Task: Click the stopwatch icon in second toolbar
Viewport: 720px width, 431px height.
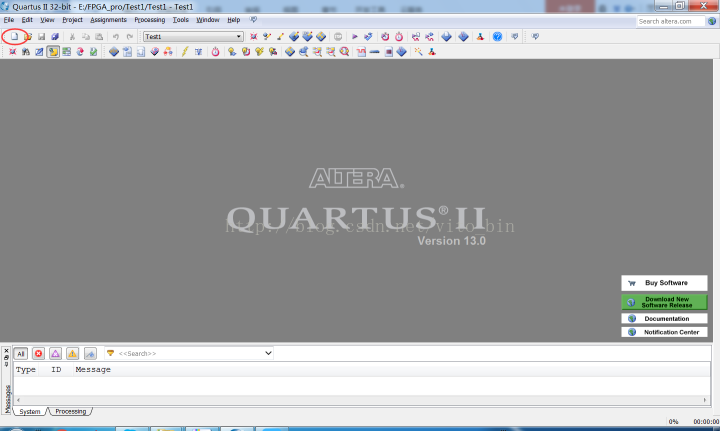Action: point(215,52)
